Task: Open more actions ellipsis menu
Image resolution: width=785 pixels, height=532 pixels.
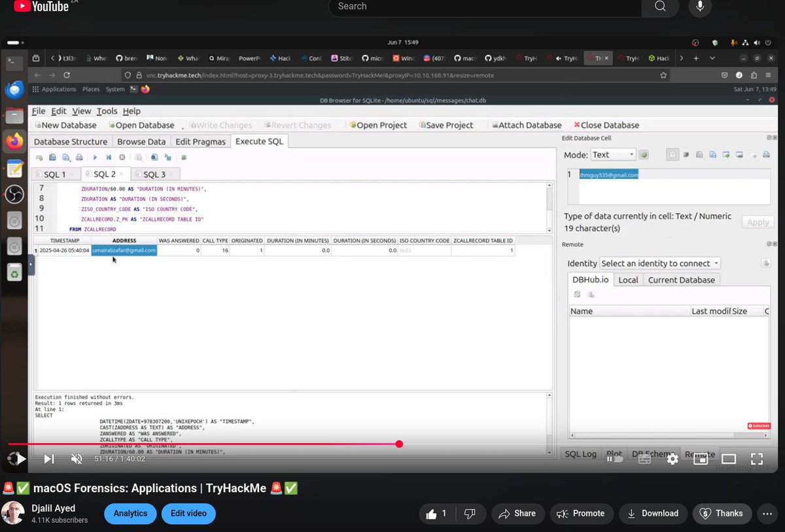Action: 767,514
